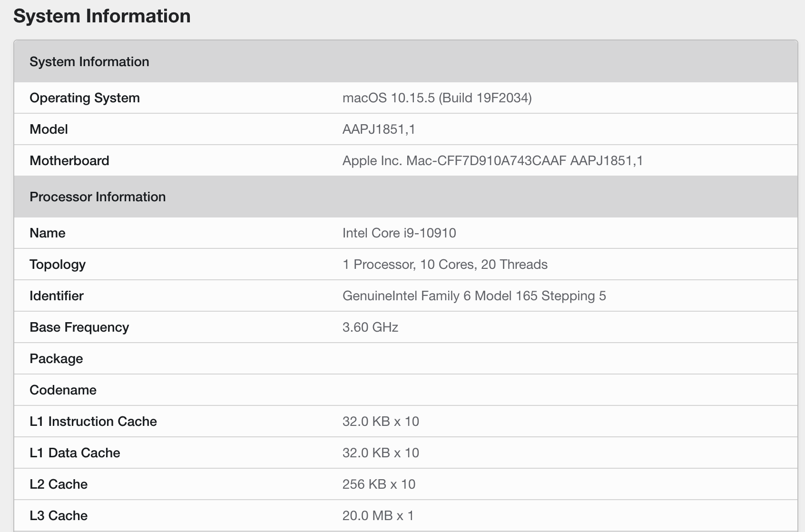Select the Topology row label
Image resolution: width=805 pixels, height=532 pixels.
coord(58,265)
